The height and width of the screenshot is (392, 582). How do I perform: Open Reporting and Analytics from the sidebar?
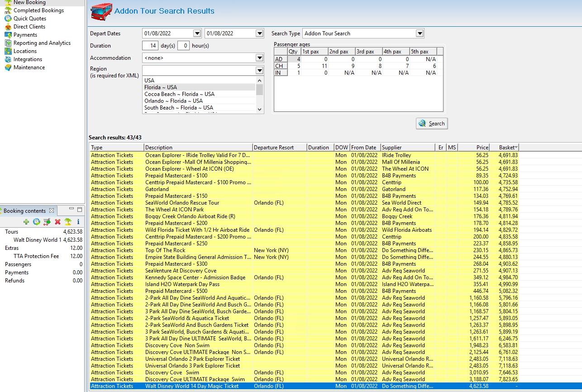[x=42, y=43]
